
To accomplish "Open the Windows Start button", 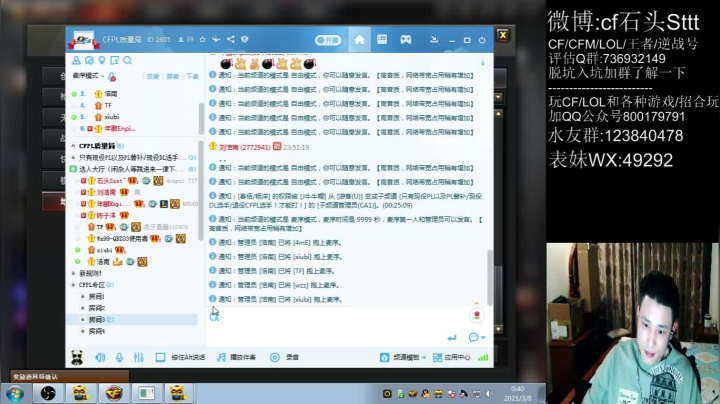I will click(x=15, y=394).
